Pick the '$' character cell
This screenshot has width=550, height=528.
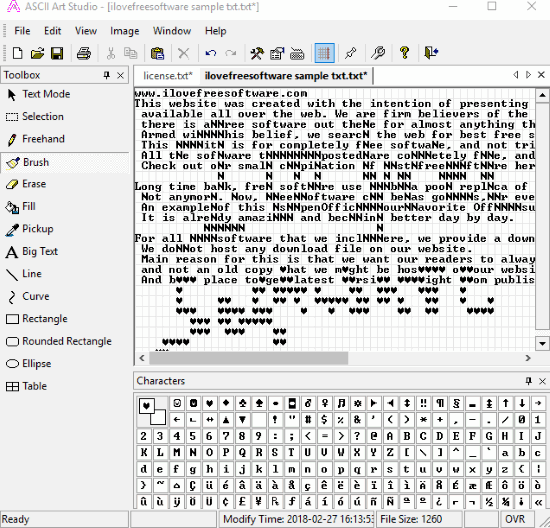pyautogui.click(x=324, y=420)
